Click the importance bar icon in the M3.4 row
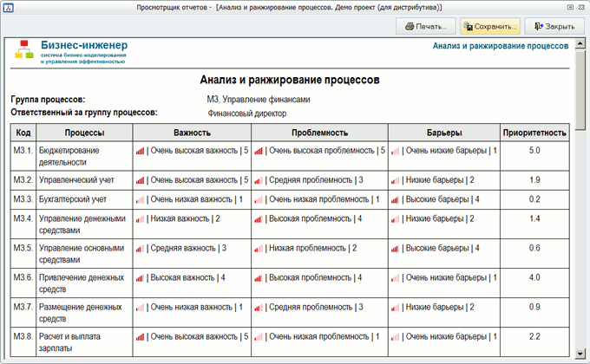Screen dimensions: 590x364 (140, 219)
